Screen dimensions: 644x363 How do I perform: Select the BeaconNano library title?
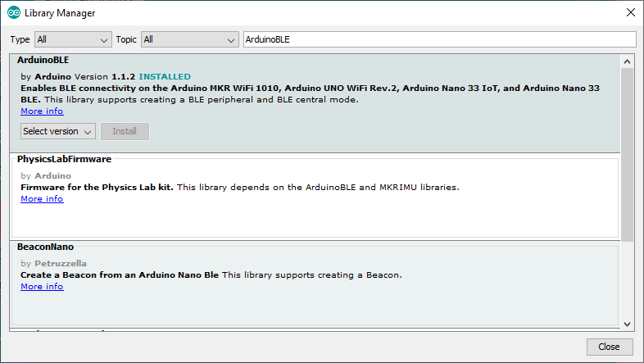[45, 247]
